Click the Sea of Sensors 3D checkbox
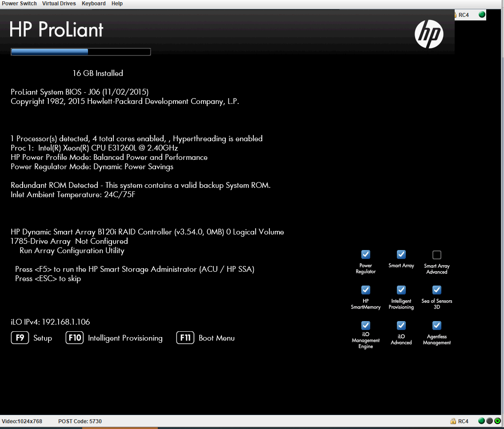Screen dimensions: 504x429 (x=437, y=290)
